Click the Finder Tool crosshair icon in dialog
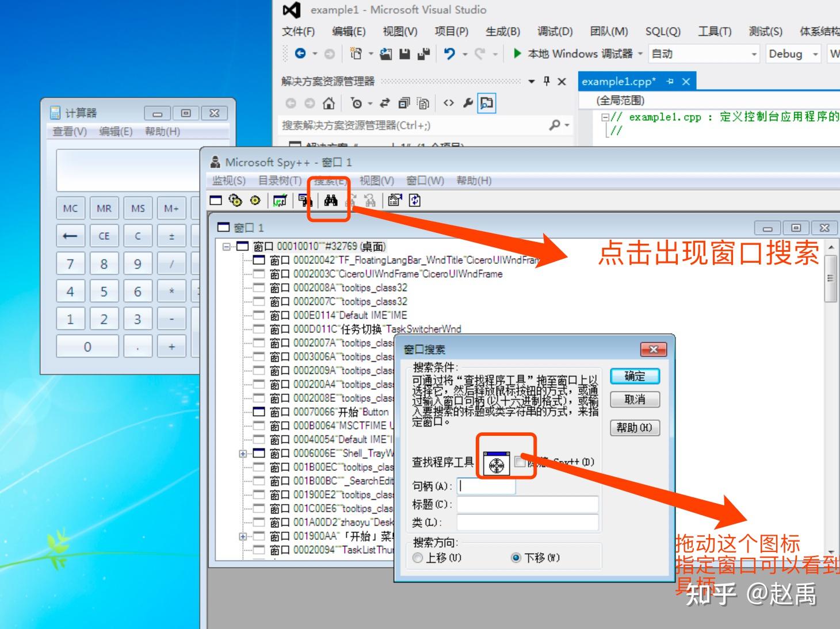 (x=497, y=463)
